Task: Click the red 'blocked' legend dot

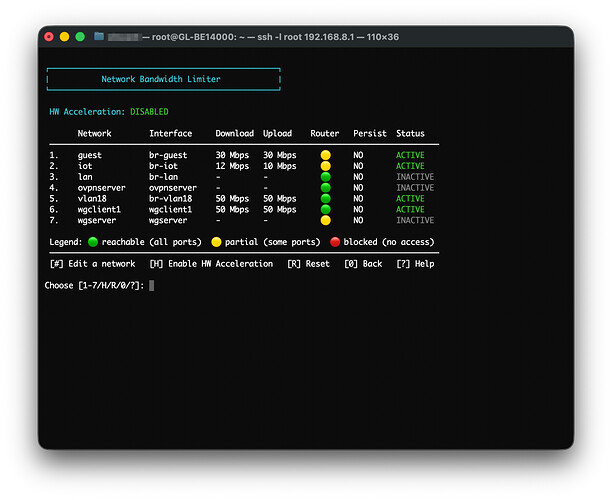Action: point(335,242)
